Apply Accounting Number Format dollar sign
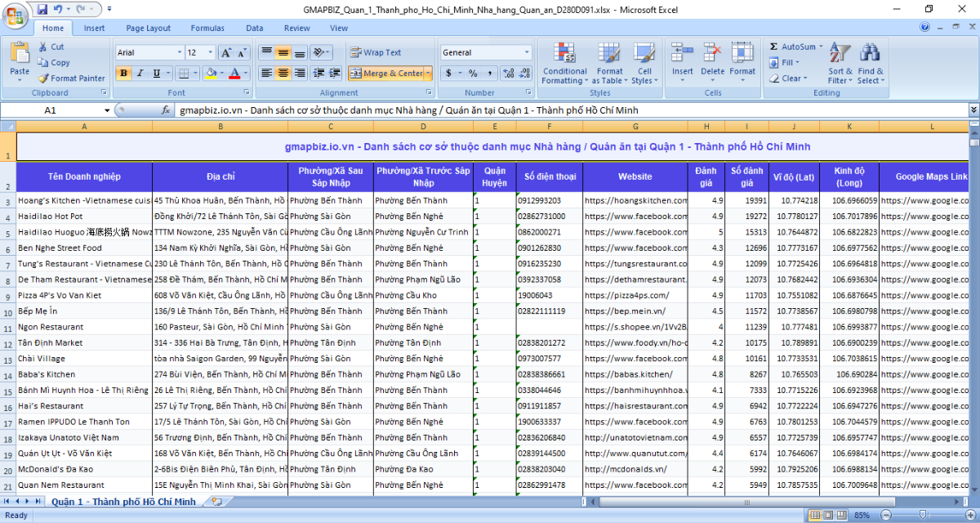 (448, 74)
